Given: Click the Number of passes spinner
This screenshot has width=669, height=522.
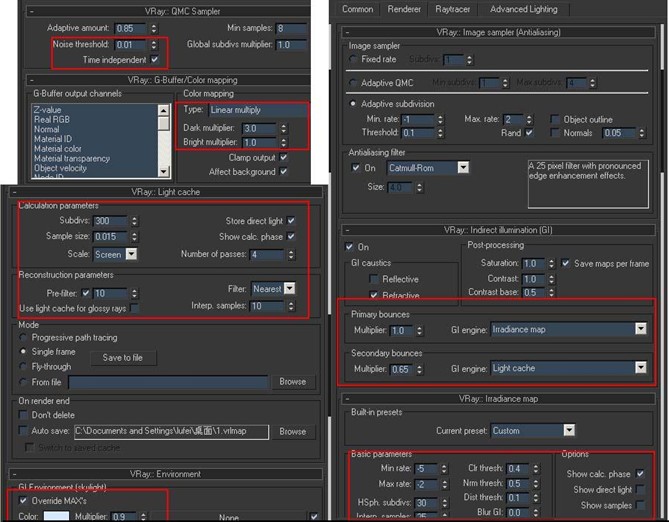Looking at the screenshot, I should tap(291, 255).
